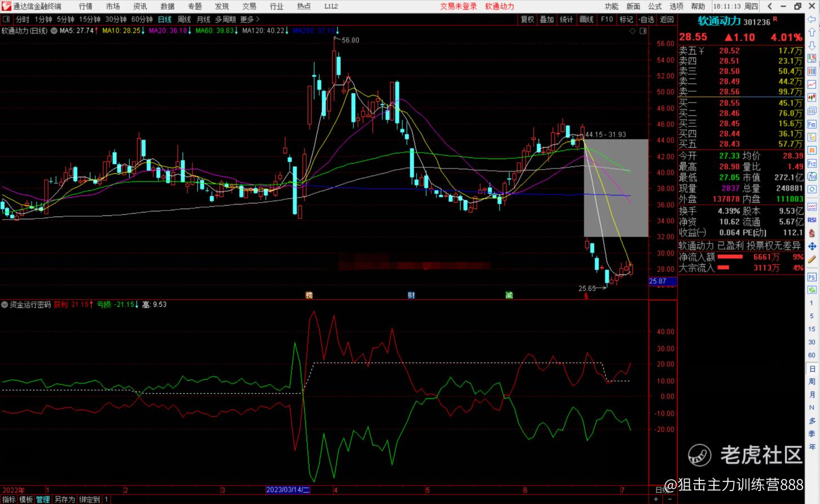
Task: Click the 画线 drawing button
Action: click(x=587, y=19)
